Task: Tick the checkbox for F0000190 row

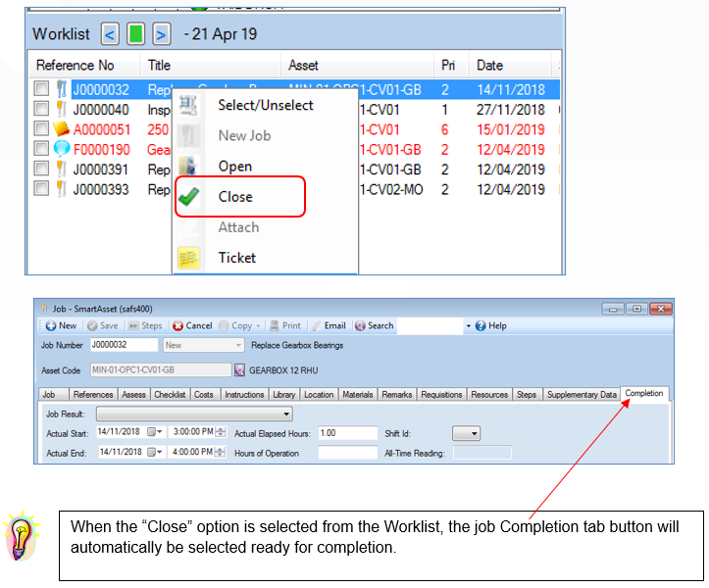Action: click(x=41, y=148)
